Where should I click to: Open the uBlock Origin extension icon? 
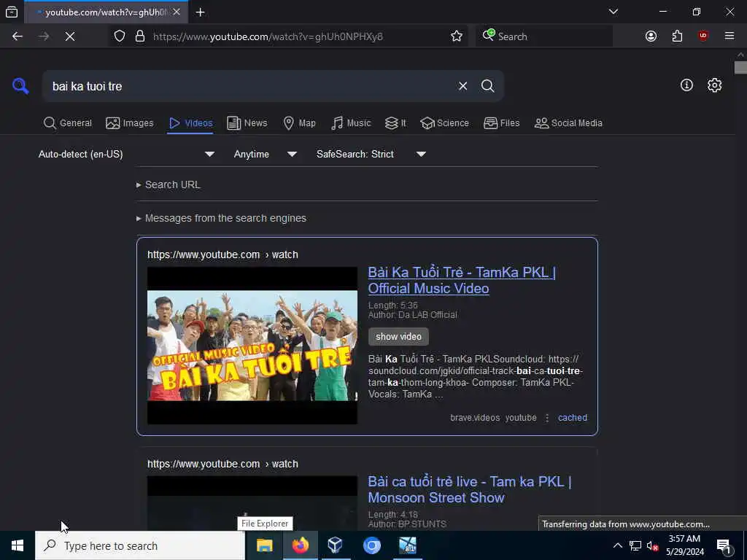tap(703, 36)
